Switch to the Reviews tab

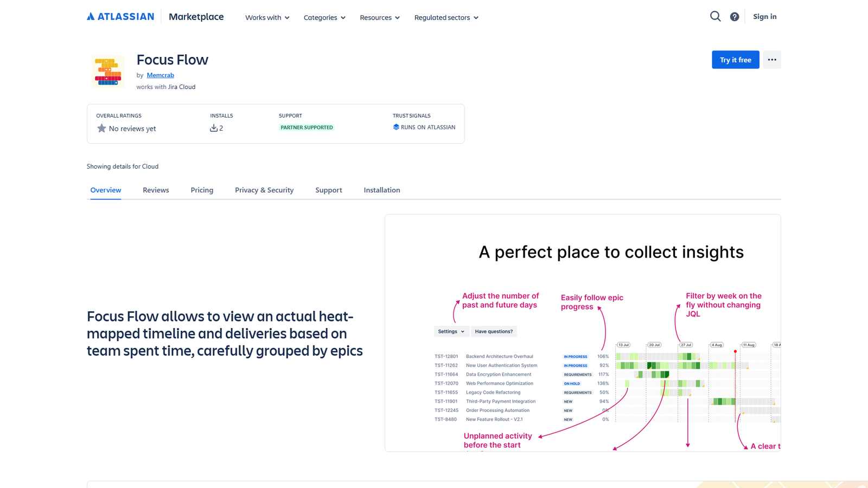point(156,190)
